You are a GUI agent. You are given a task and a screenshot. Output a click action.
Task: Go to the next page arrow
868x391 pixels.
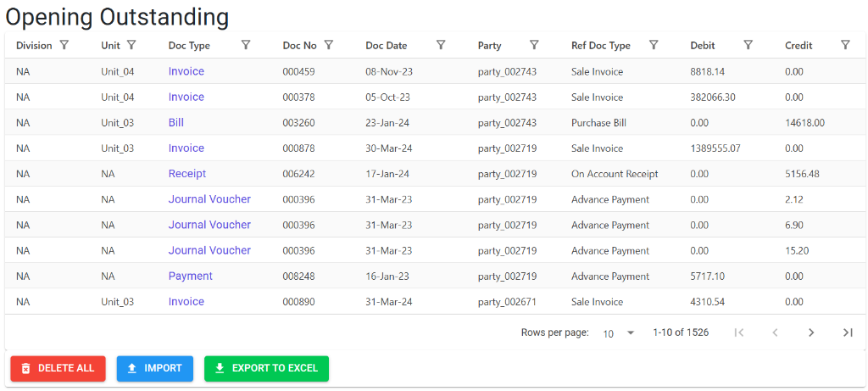coord(811,332)
